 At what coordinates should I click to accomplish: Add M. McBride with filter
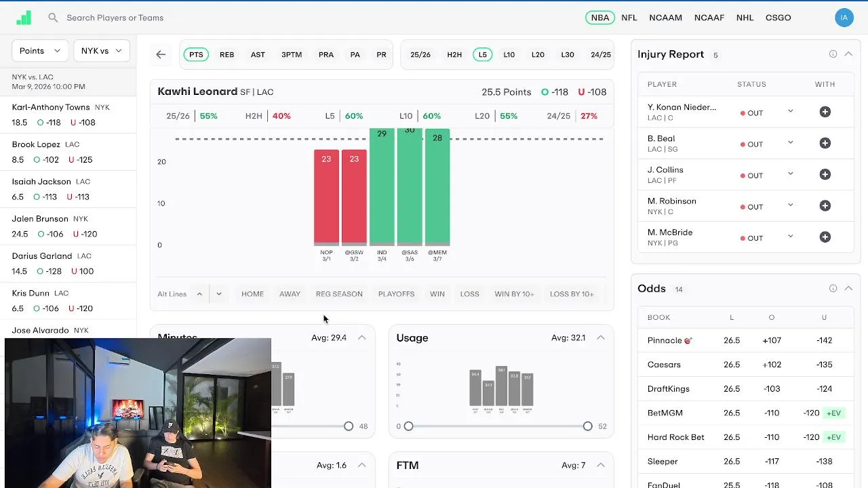pos(825,237)
